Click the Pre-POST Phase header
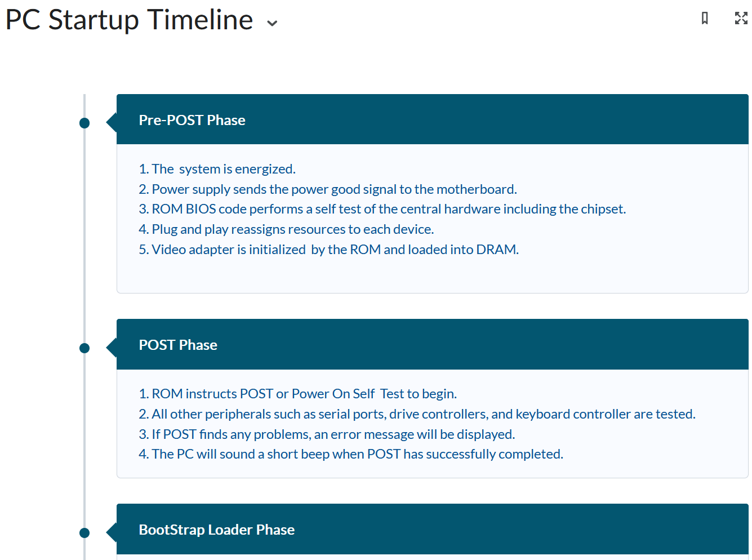The height and width of the screenshot is (560, 752). tap(192, 120)
